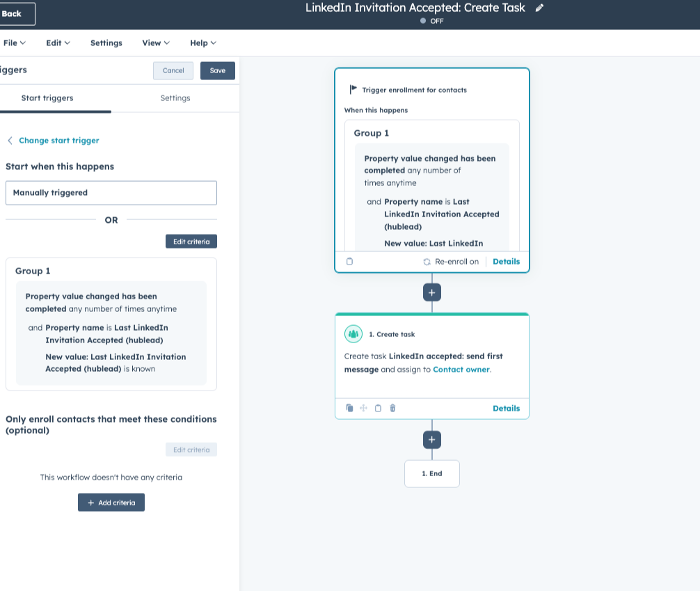This screenshot has width=700, height=591.
Task: Click the 'Trigger enrollment for contacts' heading
Action: (x=414, y=90)
